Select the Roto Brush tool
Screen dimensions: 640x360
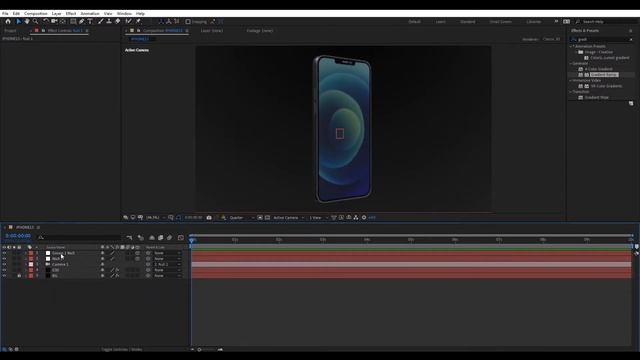[129, 21]
